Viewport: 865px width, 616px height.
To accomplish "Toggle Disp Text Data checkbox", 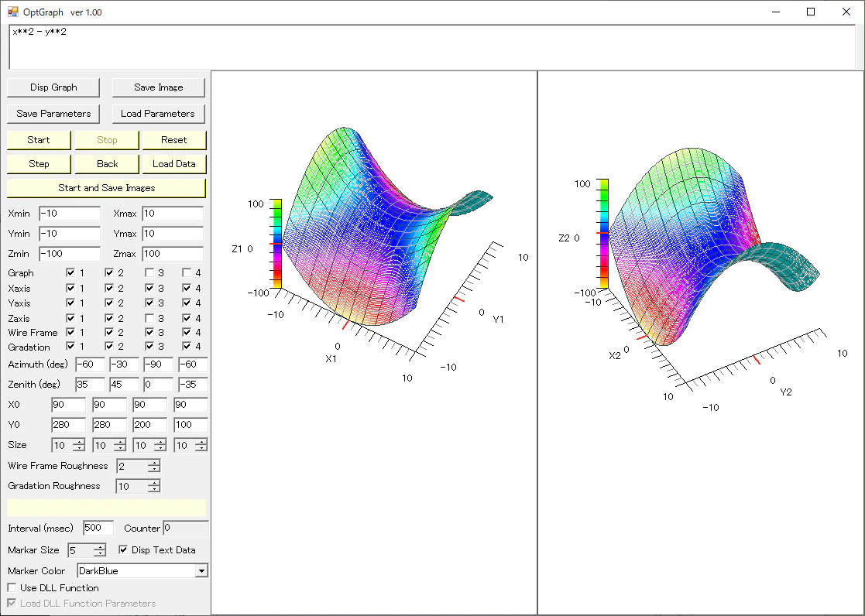I will (x=123, y=549).
